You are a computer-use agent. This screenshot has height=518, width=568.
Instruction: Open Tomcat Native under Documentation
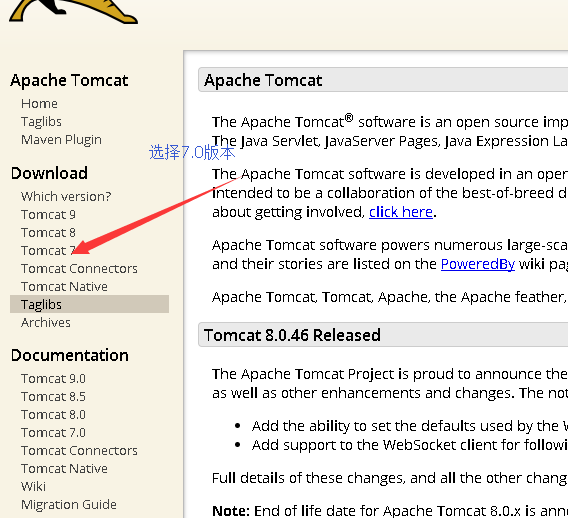pyautogui.click(x=64, y=469)
